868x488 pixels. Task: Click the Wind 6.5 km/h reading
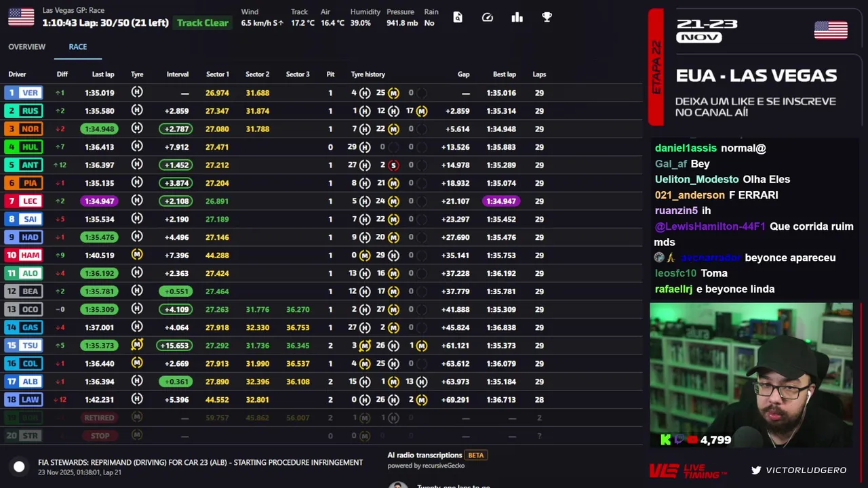[262, 18]
